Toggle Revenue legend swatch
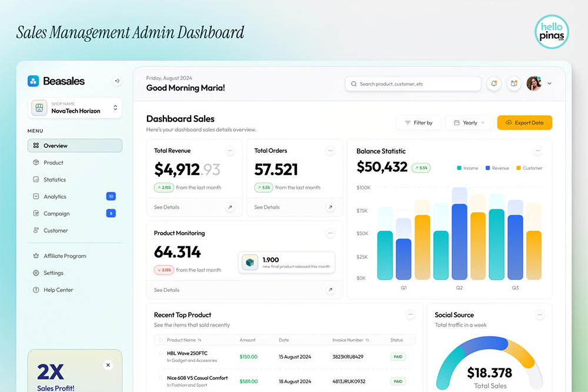 [487, 168]
